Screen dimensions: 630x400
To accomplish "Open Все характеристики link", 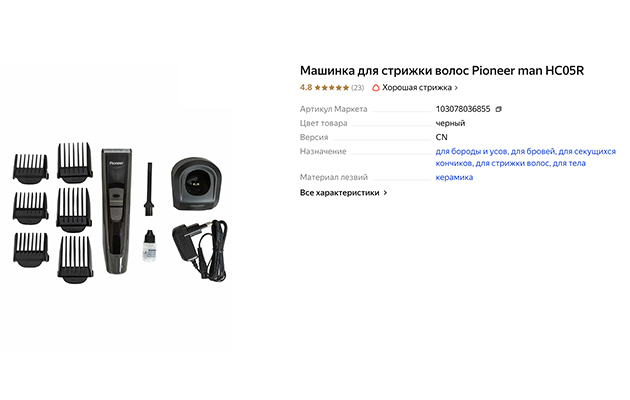I will (x=340, y=193).
